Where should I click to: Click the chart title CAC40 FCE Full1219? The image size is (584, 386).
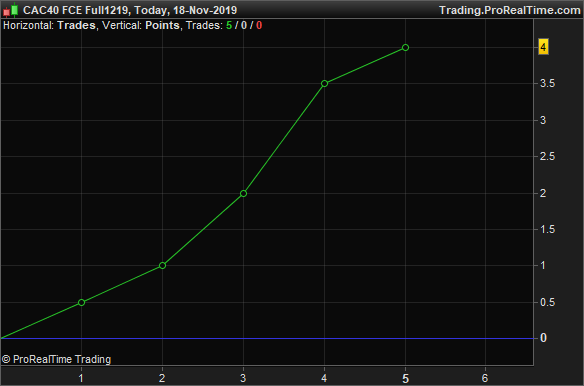click(76, 10)
